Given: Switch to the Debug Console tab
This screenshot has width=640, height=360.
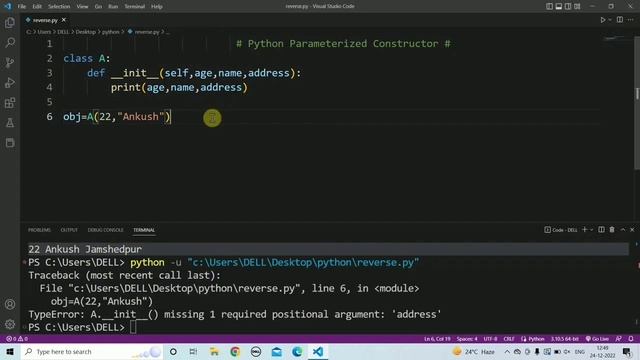Looking at the screenshot, I should [105, 230].
